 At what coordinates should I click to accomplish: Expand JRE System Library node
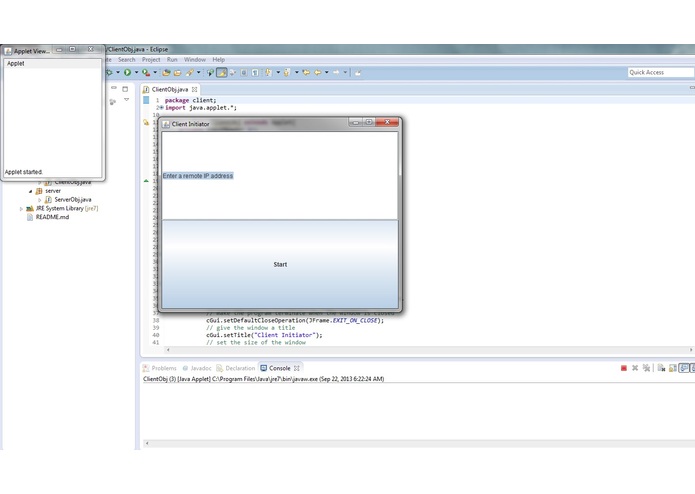(x=21, y=209)
